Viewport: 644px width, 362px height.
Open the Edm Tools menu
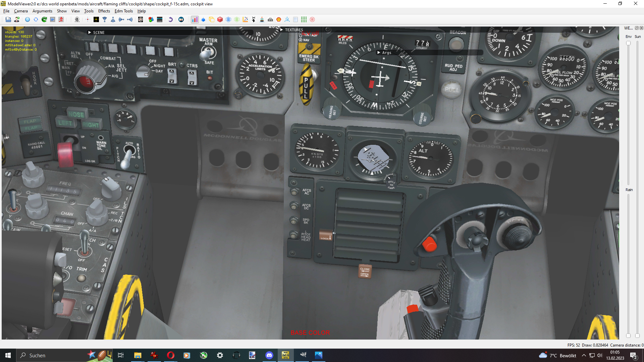coord(124,11)
